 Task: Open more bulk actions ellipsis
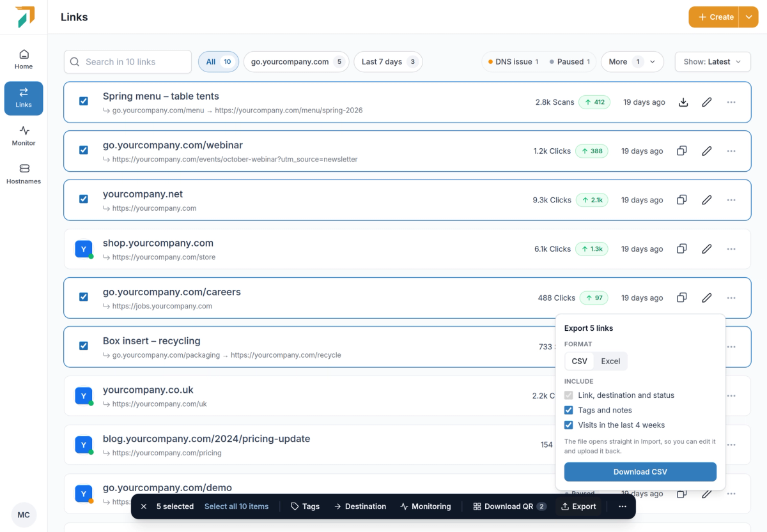click(623, 506)
